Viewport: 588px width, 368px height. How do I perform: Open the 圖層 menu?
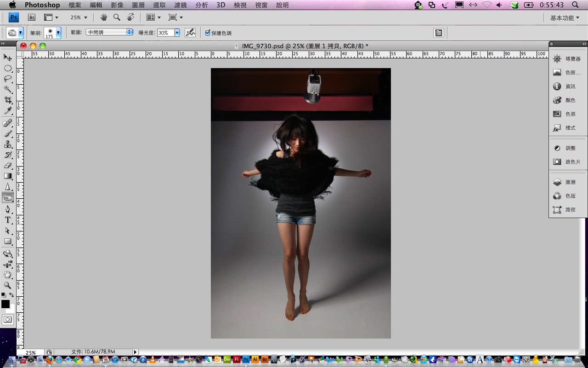[138, 5]
